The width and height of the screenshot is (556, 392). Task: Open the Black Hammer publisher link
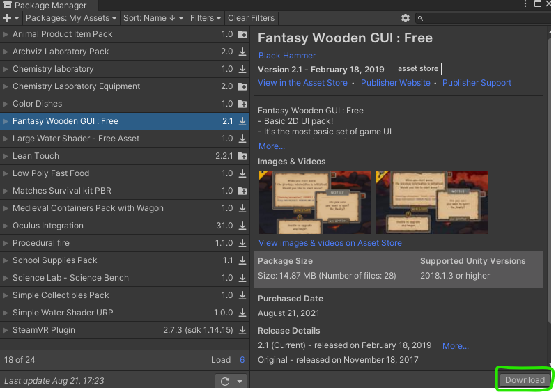click(287, 56)
